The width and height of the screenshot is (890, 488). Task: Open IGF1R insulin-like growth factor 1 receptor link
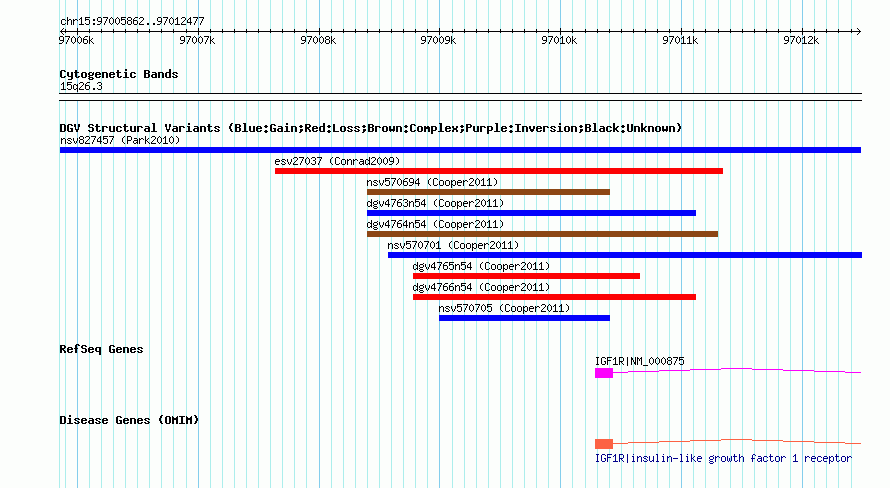click(723, 458)
